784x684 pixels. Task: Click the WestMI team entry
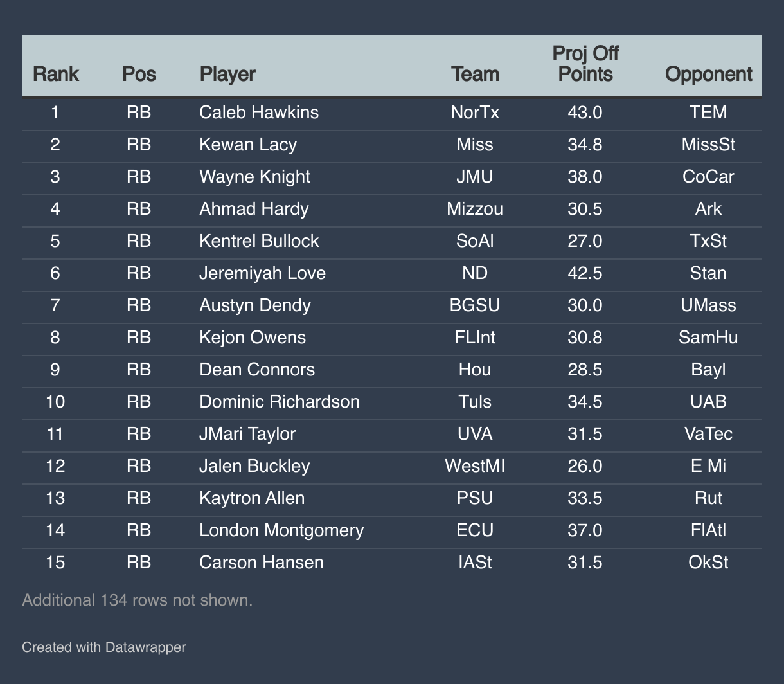(475, 466)
